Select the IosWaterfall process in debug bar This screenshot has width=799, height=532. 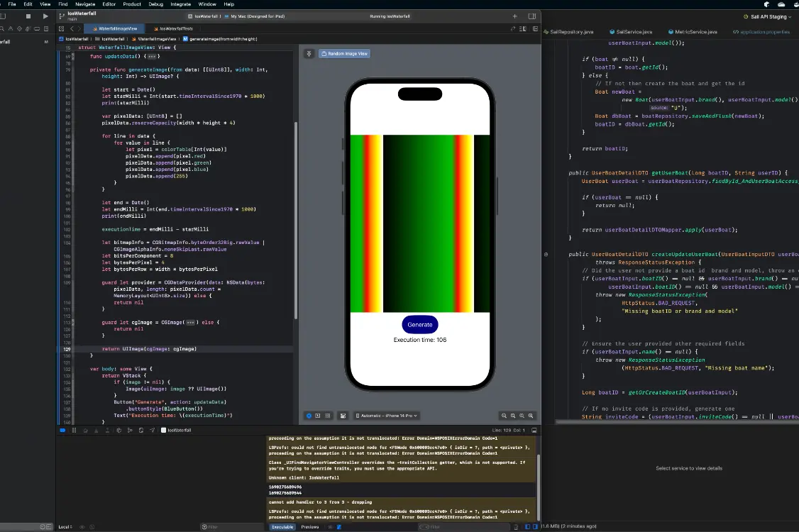[176, 430]
